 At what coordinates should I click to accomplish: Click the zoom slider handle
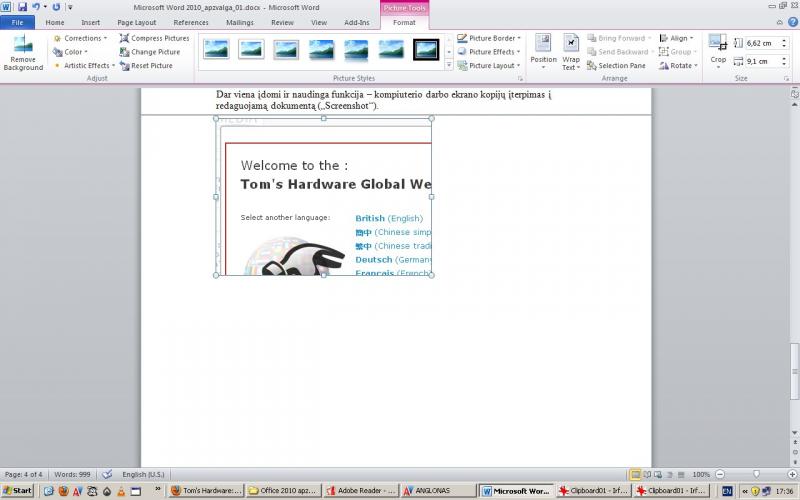756,474
